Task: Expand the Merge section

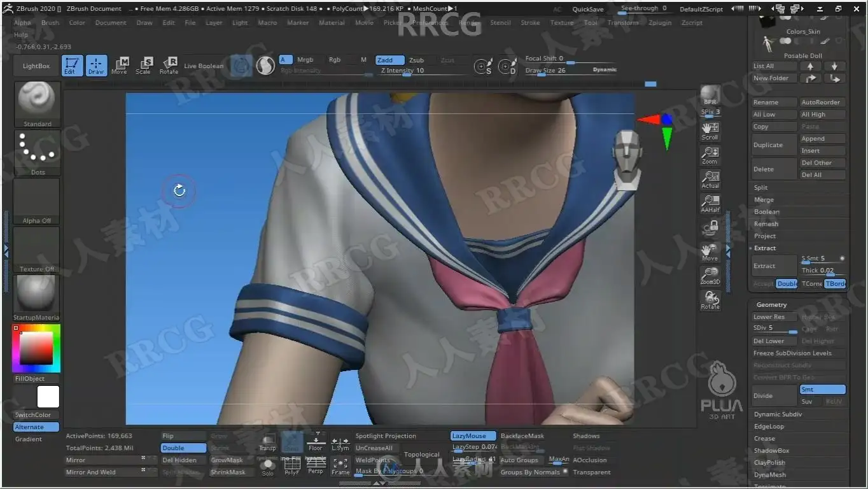Action: tap(764, 200)
